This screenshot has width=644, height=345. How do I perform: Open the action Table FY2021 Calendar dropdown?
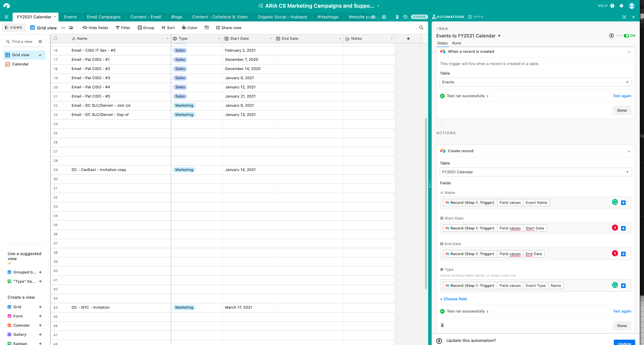(x=536, y=172)
